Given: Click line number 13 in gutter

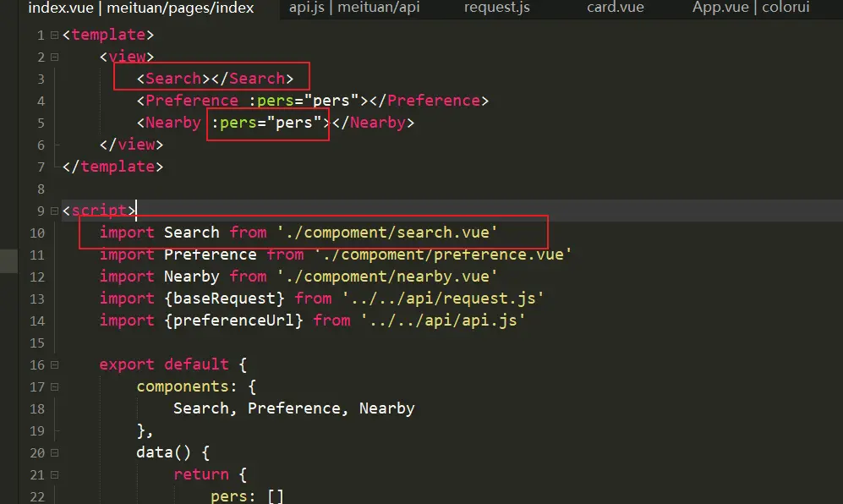Looking at the screenshot, I should 37,299.
